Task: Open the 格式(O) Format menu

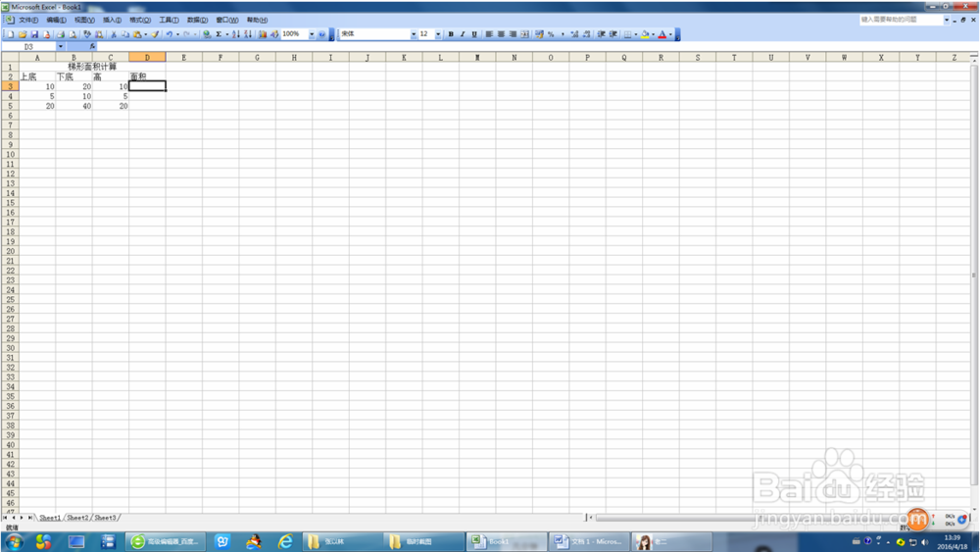Action: [140, 20]
